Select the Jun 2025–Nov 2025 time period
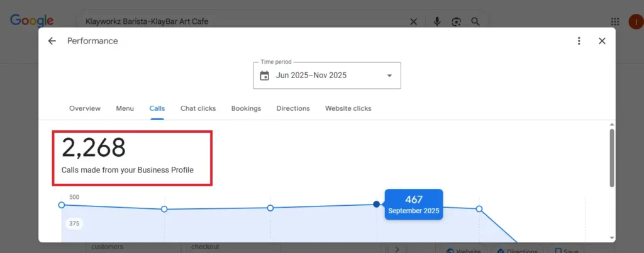This screenshot has height=253, width=644. coord(327,76)
